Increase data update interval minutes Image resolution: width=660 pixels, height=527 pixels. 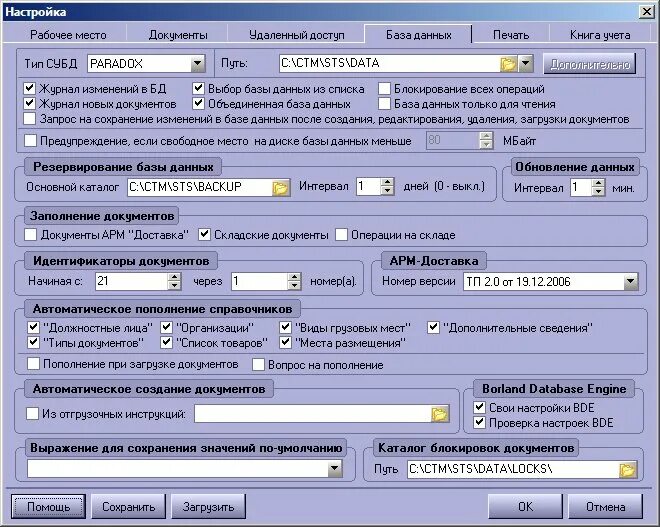598,183
